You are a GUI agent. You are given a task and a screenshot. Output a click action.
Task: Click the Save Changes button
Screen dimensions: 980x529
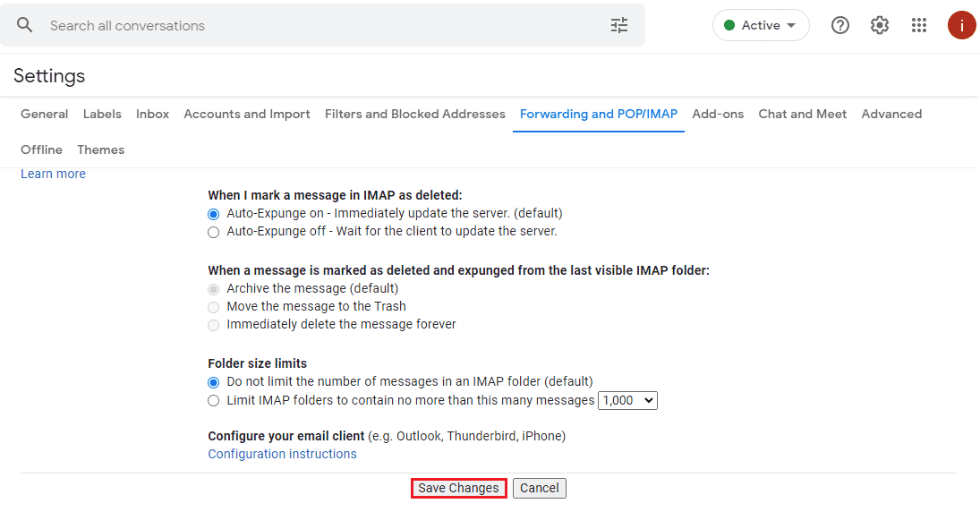pyautogui.click(x=458, y=488)
